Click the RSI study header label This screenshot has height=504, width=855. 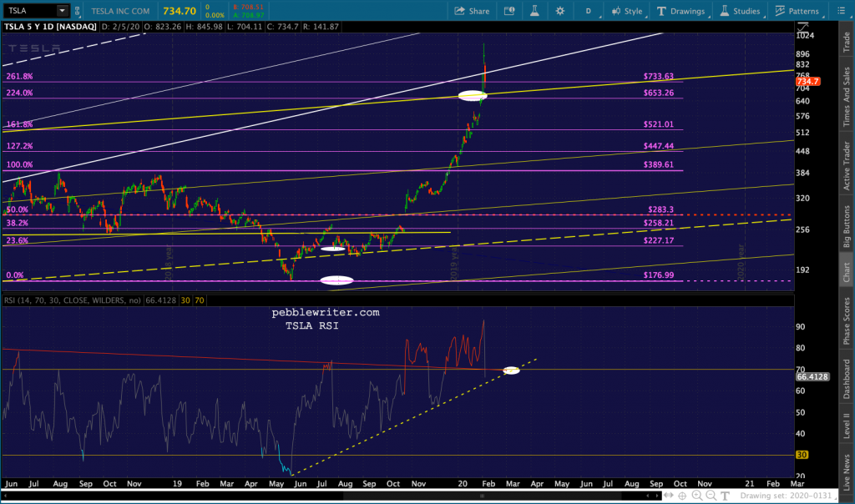[73, 300]
